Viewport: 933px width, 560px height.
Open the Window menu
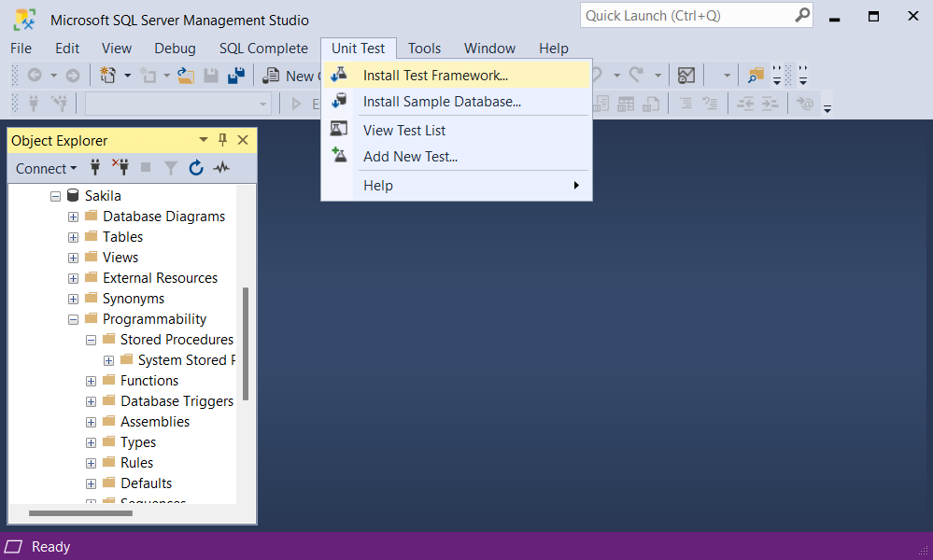tap(489, 49)
